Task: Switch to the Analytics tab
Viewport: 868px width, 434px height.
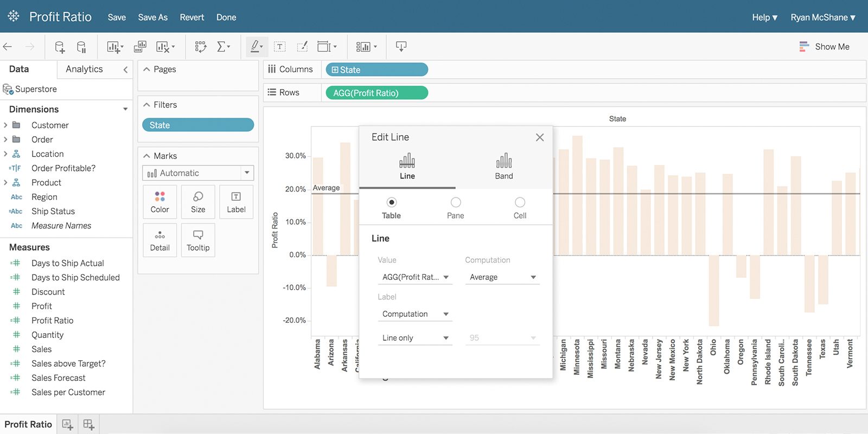Action: coord(84,69)
